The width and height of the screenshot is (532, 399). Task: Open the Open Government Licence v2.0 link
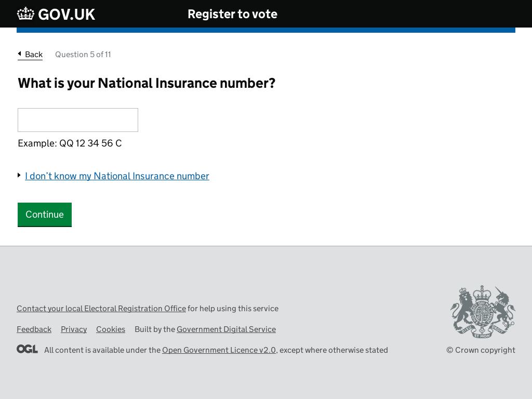click(219, 350)
